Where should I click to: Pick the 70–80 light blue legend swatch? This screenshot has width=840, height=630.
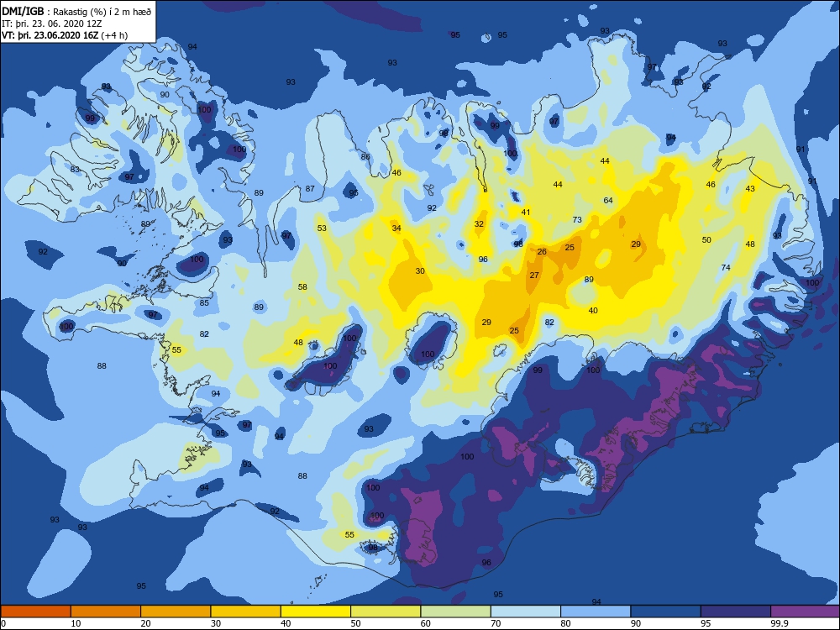(x=526, y=612)
